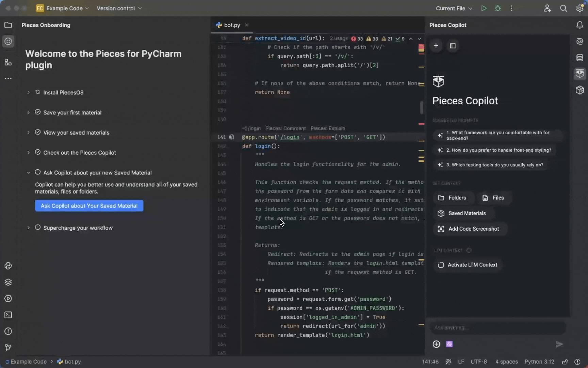588x368 pixels.
Task: Click the LTM Context info icon
Action: (x=469, y=250)
